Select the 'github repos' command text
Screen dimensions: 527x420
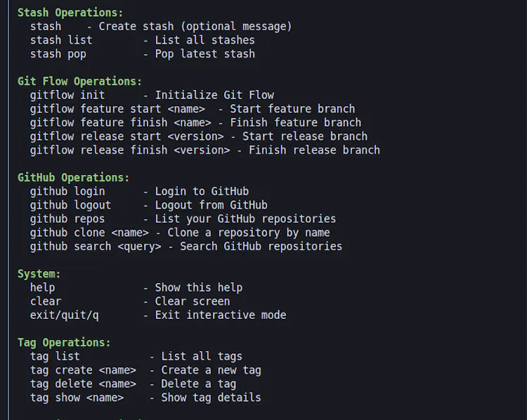pos(67,219)
